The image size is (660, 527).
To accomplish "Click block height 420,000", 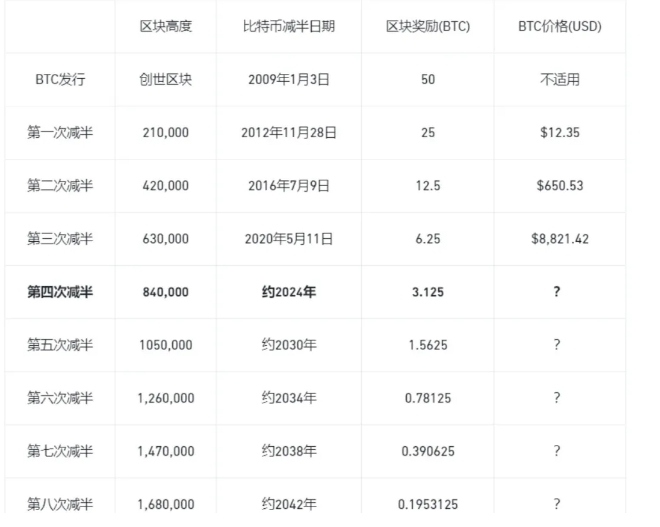I will (166, 186).
